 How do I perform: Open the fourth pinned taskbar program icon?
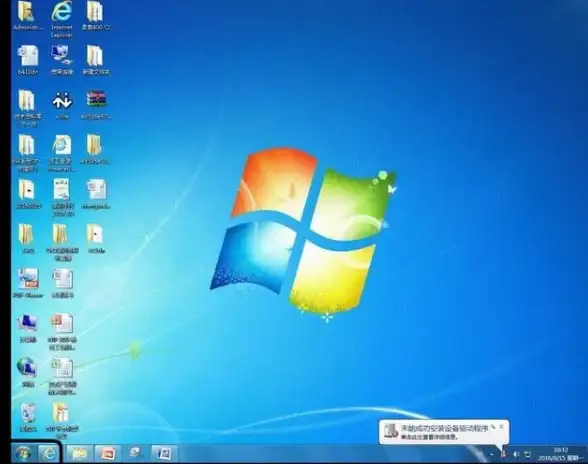[135, 453]
